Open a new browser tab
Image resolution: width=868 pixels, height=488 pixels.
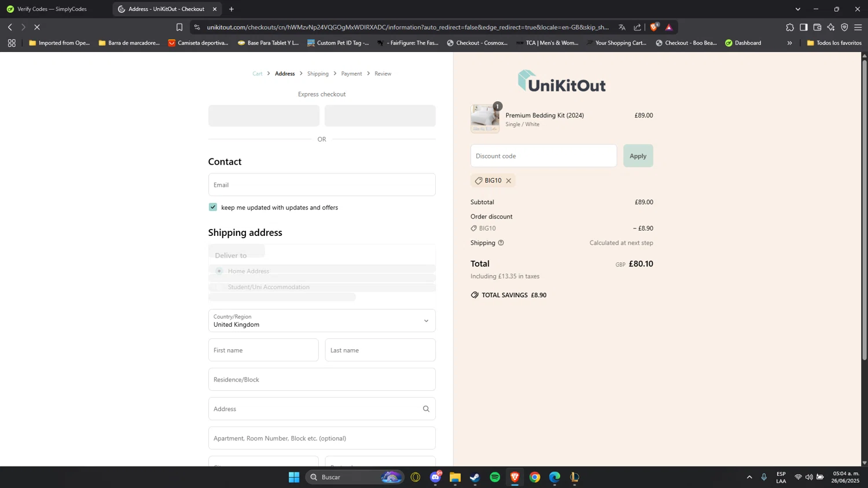pyautogui.click(x=231, y=9)
